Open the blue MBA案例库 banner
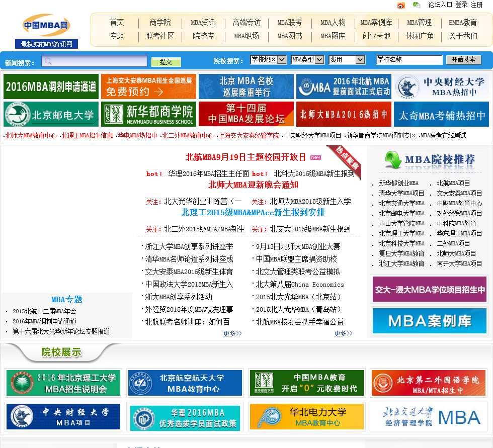The height and width of the screenshot is (448, 493). point(430,321)
